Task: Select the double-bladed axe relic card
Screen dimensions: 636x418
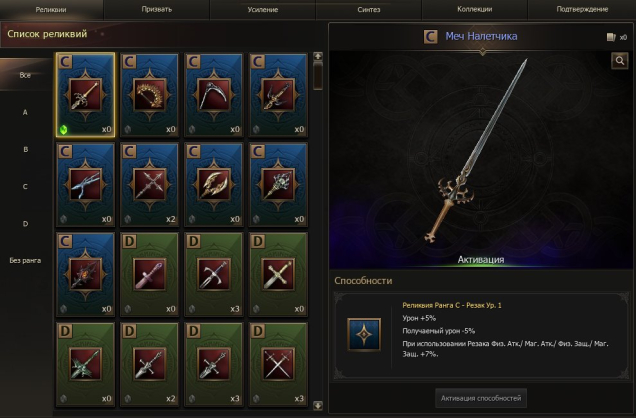Action: (214, 184)
